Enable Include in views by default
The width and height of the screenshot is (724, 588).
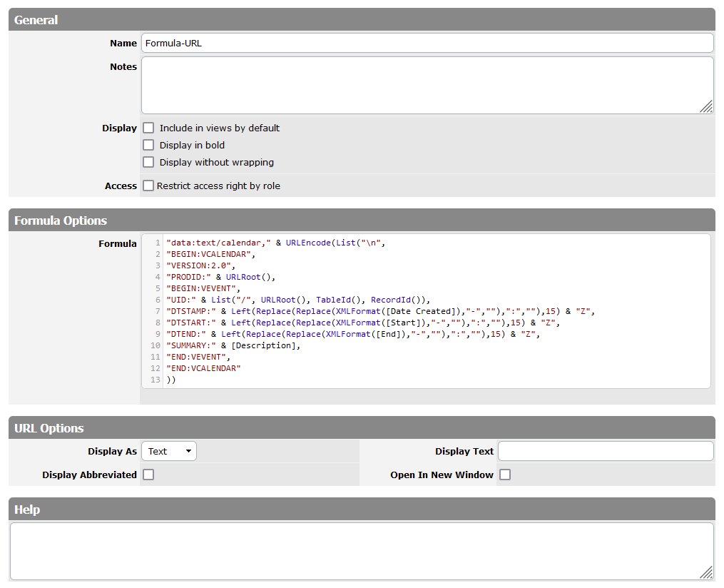click(148, 128)
